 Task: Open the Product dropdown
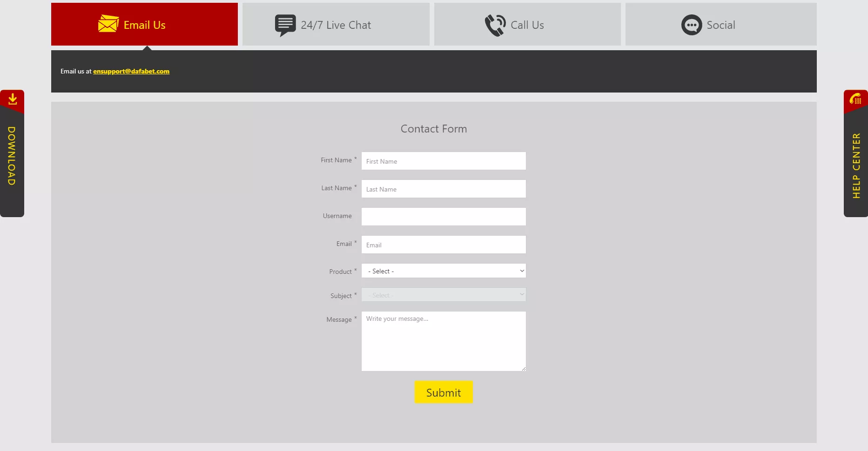pyautogui.click(x=444, y=271)
